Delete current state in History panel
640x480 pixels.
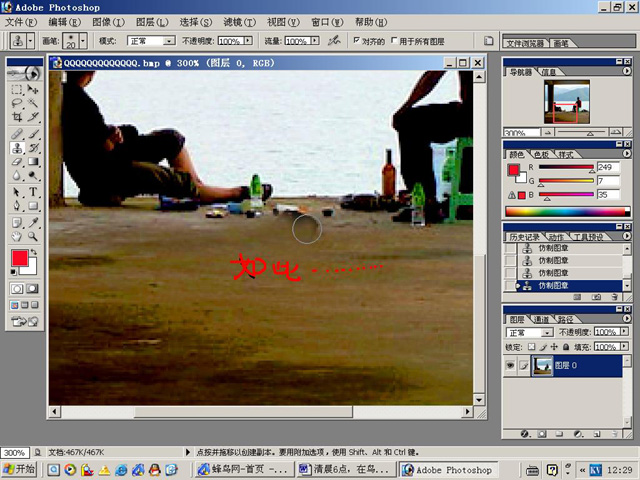click(615, 297)
